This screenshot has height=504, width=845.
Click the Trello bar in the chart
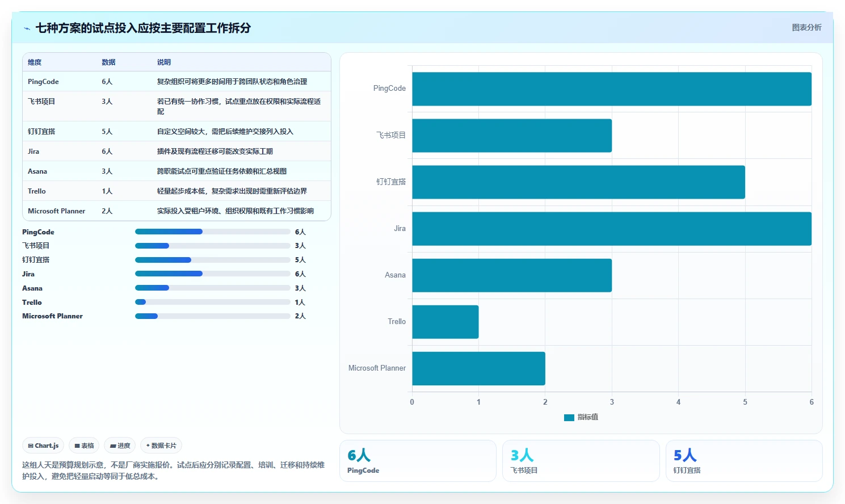445,322
